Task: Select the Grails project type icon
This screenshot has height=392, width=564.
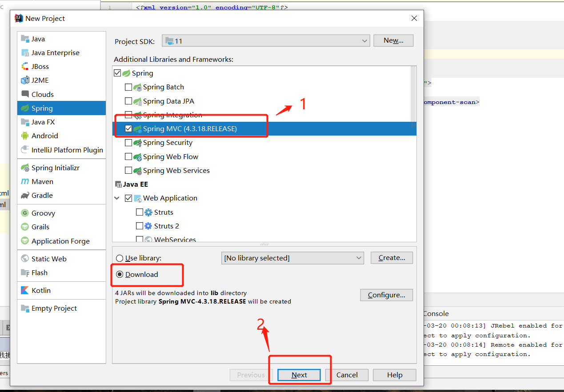Action: 26,227
